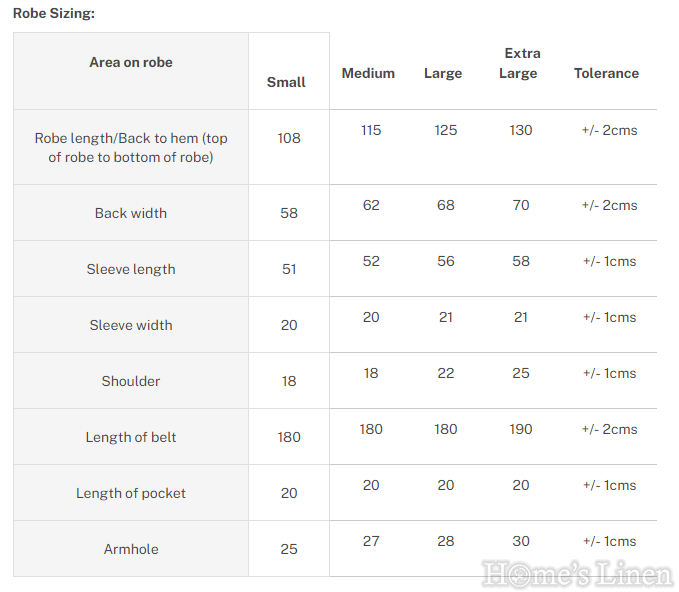The width and height of the screenshot is (679, 592).
Task: Click the Large back width value 68
Action: 446,205
